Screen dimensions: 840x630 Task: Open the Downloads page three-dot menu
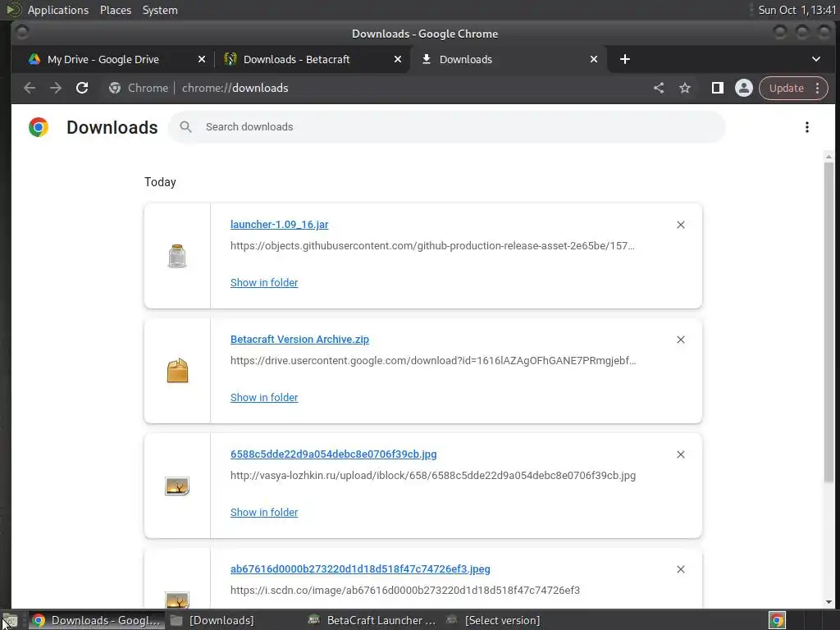807,127
